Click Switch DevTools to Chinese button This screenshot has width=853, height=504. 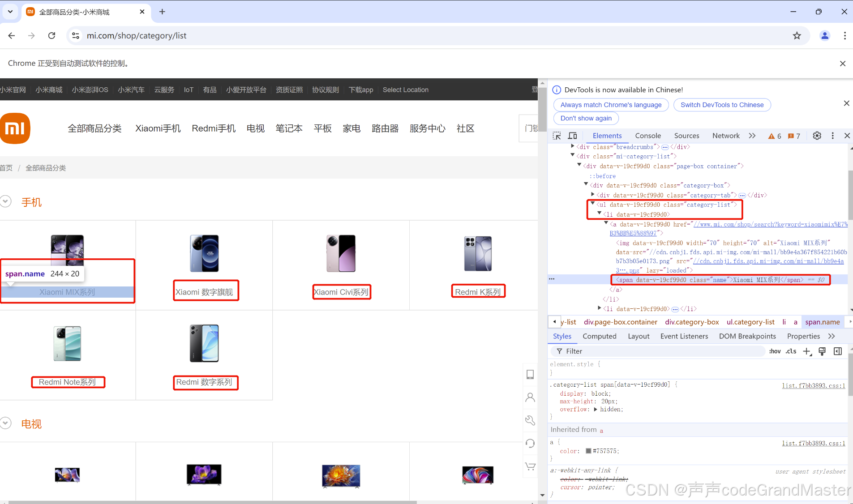(x=722, y=105)
